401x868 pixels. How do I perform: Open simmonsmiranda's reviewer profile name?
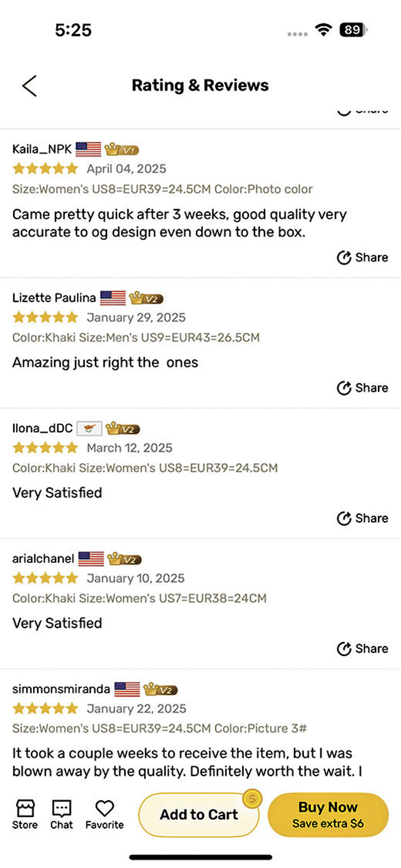[61, 689]
